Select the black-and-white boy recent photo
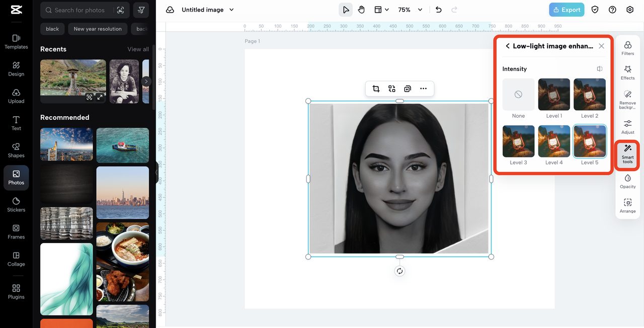The height and width of the screenshot is (328, 644). 124,81
